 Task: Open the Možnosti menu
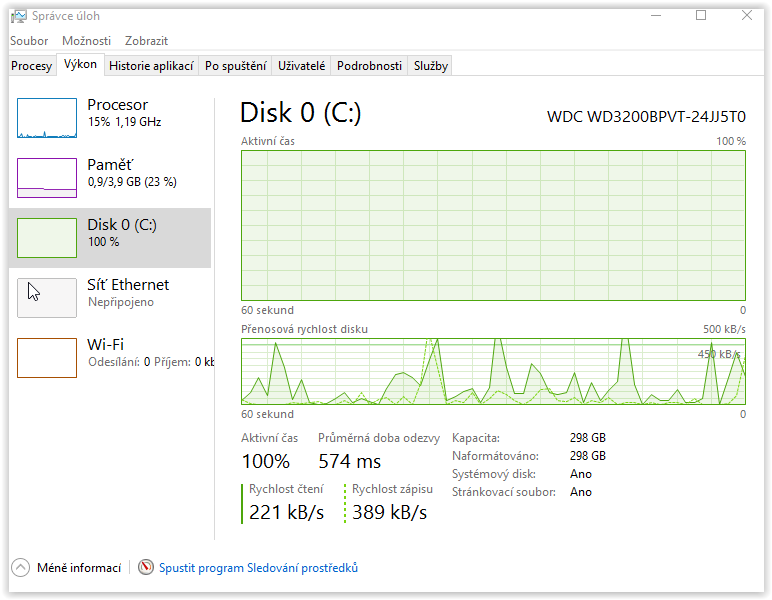coord(86,41)
